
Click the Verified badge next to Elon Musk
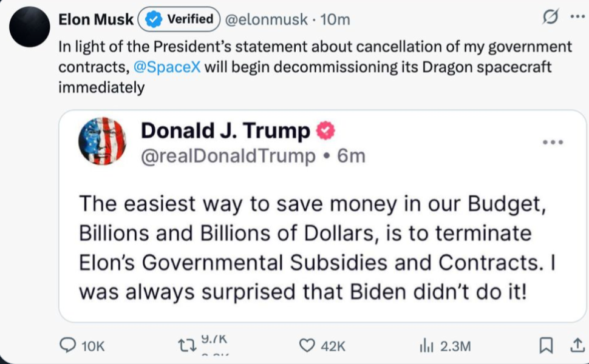coord(180,19)
